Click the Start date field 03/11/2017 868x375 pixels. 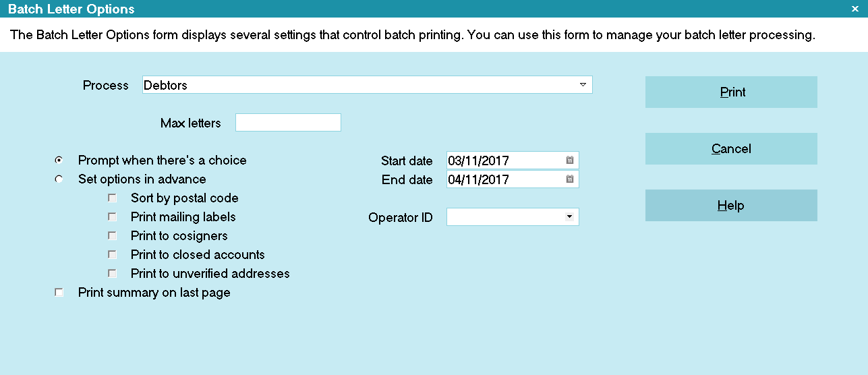pos(513,161)
